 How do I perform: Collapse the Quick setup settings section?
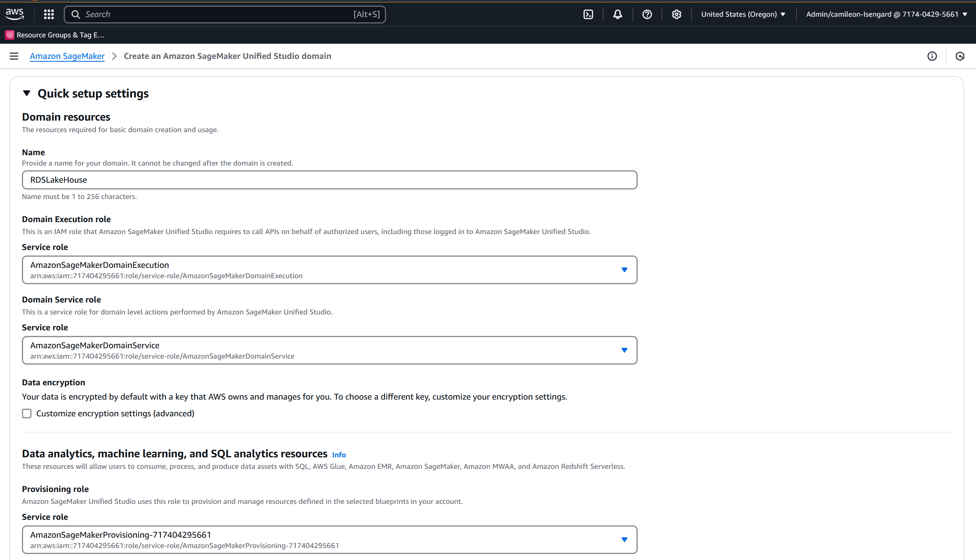tap(27, 93)
